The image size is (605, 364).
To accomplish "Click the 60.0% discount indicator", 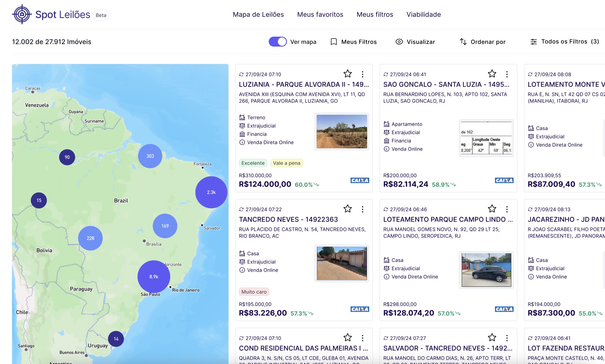I will 307,184.
